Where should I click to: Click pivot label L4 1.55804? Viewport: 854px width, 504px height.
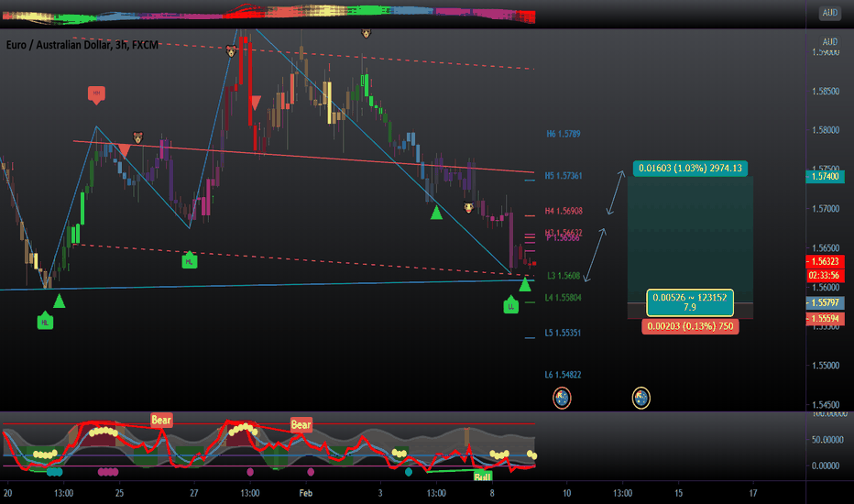coord(564,298)
